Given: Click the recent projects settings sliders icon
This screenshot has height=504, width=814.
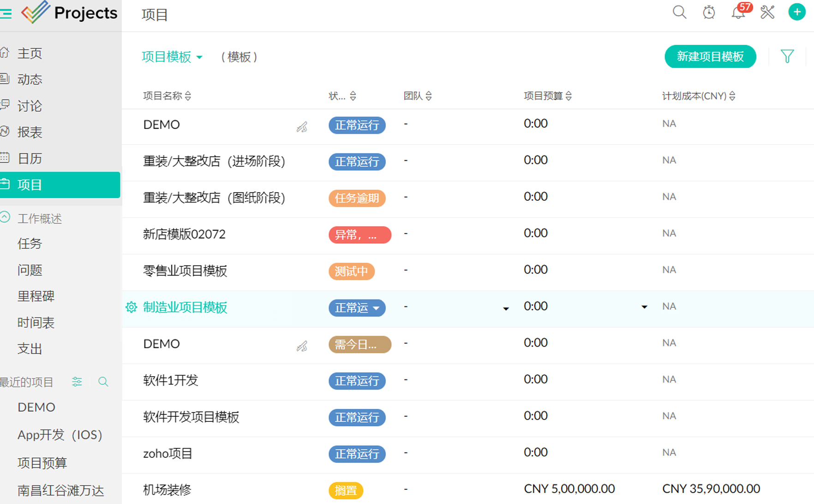Looking at the screenshot, I should click(77, 382).
